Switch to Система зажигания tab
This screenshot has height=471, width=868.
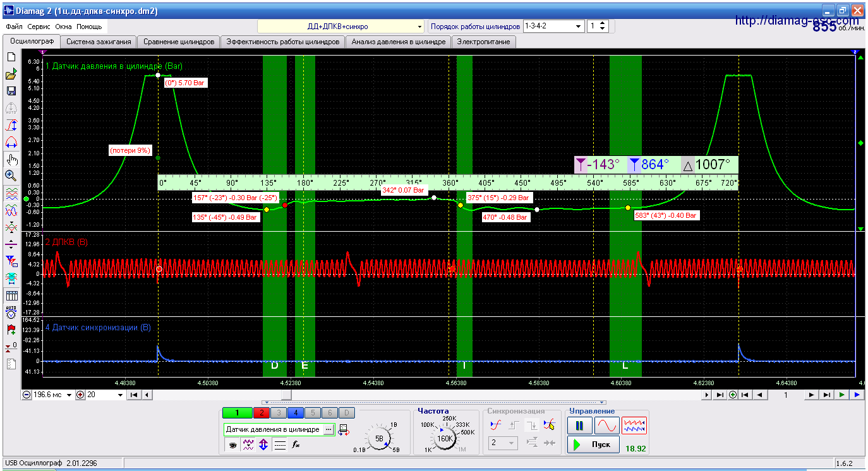click(x=98, y=42)
